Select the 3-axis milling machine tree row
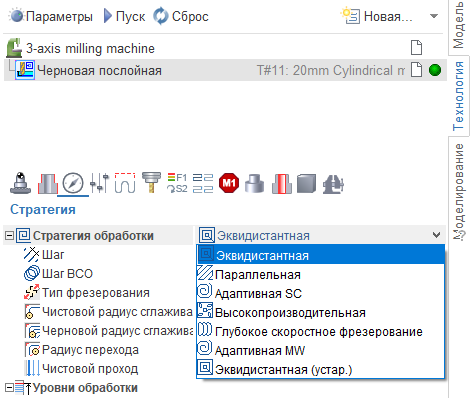The width and height of the screenshot is (474, 398). pos(225,48)
